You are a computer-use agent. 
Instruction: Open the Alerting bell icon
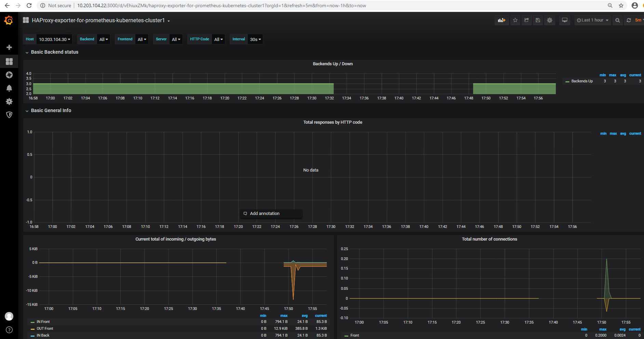[x=9, y=88]
